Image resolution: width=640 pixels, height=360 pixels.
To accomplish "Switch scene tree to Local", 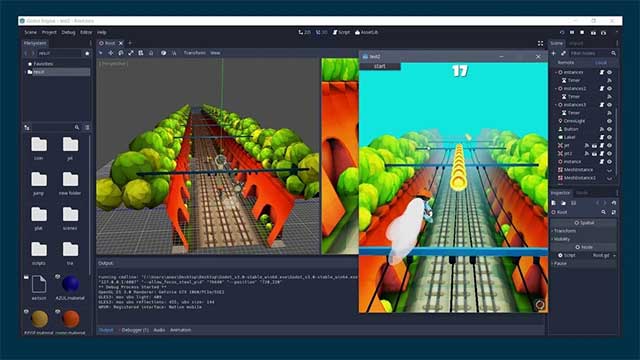I will (601, 62).
